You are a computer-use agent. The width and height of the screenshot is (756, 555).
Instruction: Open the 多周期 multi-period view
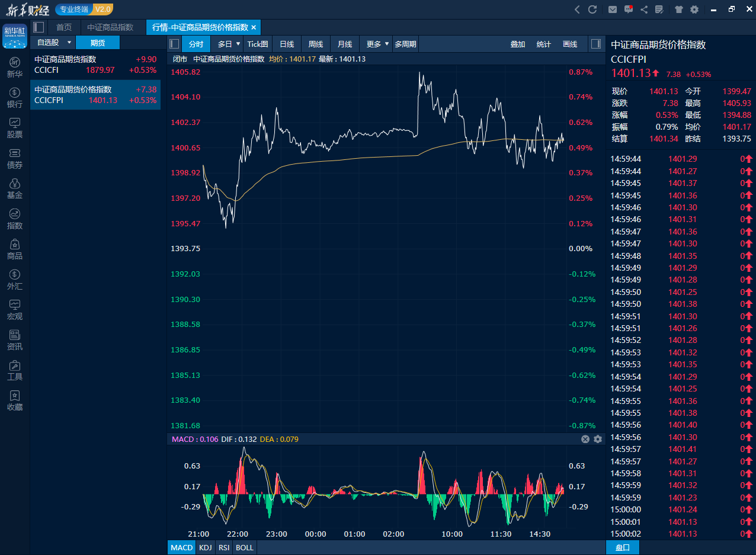406,44
